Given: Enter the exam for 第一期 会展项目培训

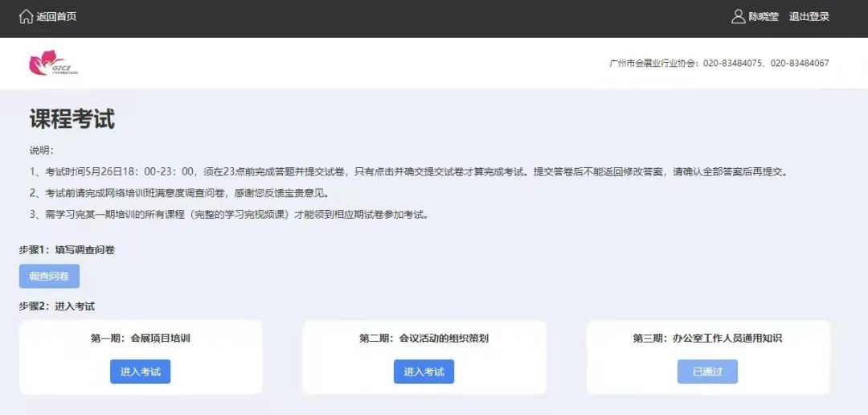Looking at the screenshot, I should [x=140, y=372].
